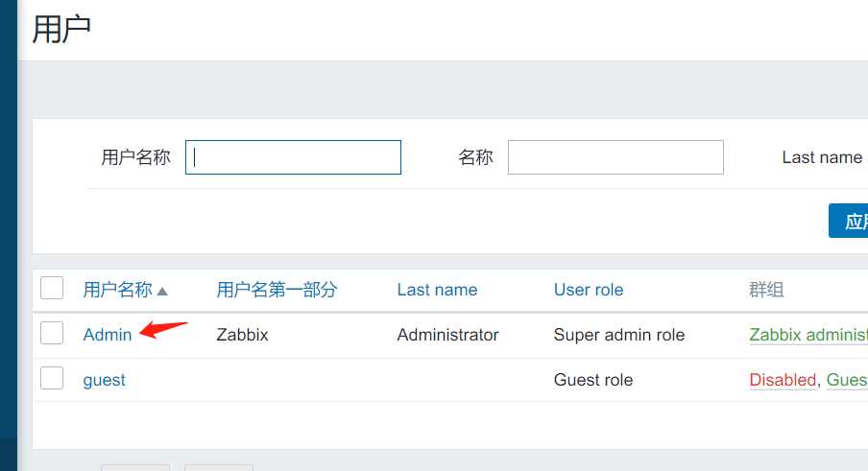This screenshot has width=868, height=471.
Task: Sort table by 用户名称 column header
Action: tap(117, 290)
